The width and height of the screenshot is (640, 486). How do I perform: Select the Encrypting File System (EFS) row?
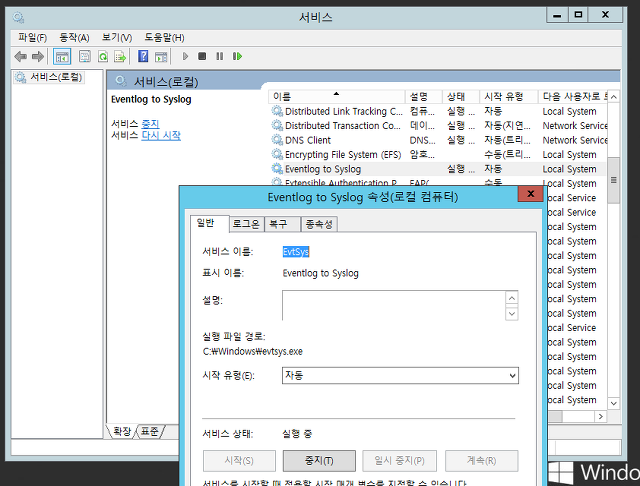[x=438, y=154]
